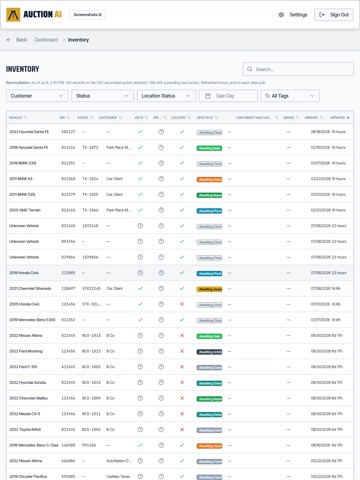Click Located checkmark for 2020 GMC Terrain

182,210
